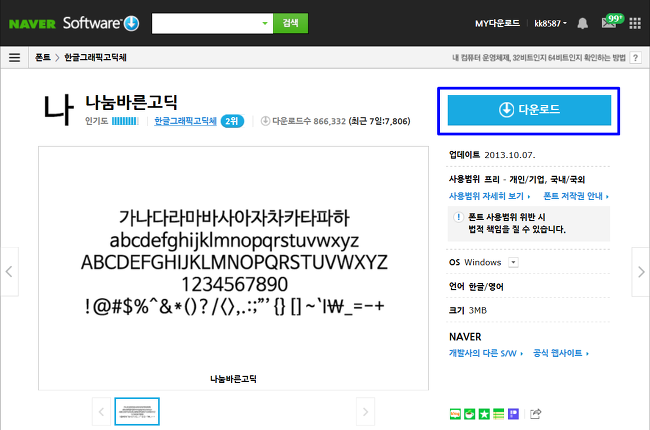This screenshot has height=430, width=650.
Task: Open the hamburger category menu
Action: click(x=15, y=57)
